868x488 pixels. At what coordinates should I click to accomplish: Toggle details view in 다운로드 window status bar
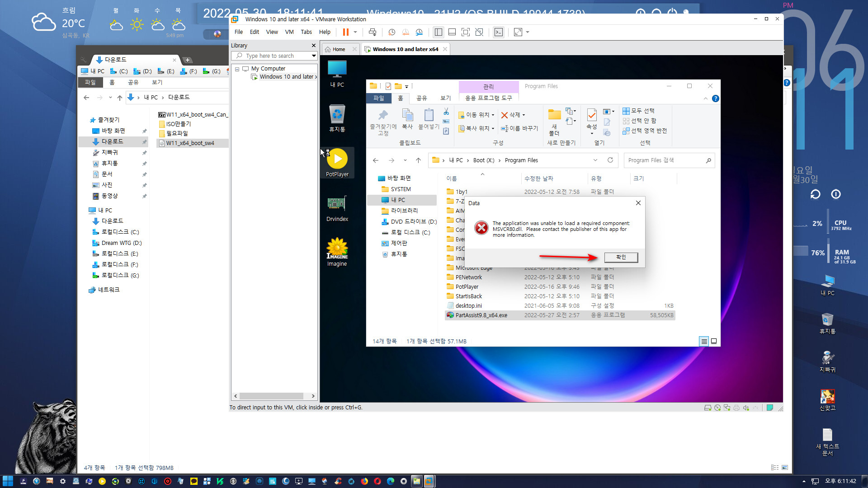(x=775, y=468)
